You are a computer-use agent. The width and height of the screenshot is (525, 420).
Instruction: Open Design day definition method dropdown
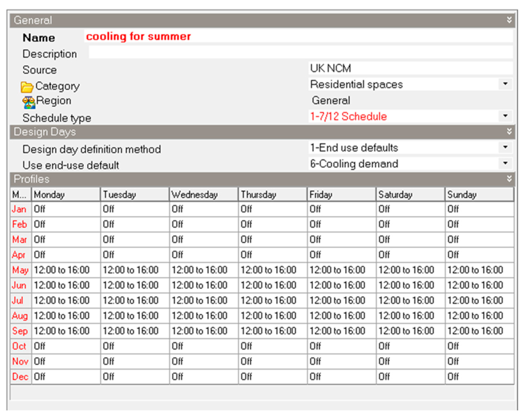(505, 147)
